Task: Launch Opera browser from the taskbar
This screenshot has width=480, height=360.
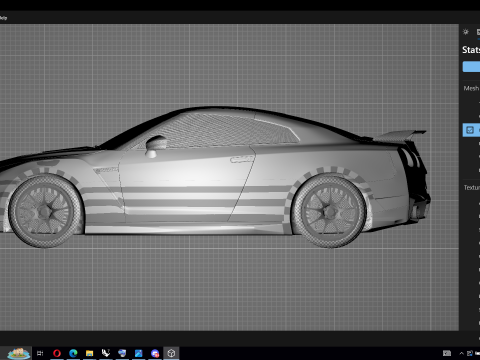Action: 57,353
